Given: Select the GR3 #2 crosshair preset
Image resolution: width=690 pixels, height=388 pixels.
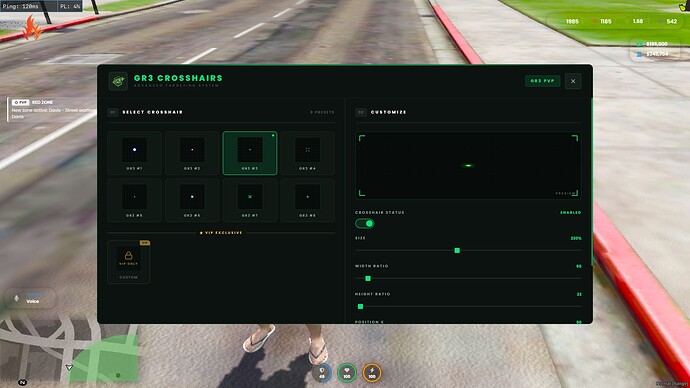Looking at the screenshot, I should pyautogui.click(x=192, y=153).
